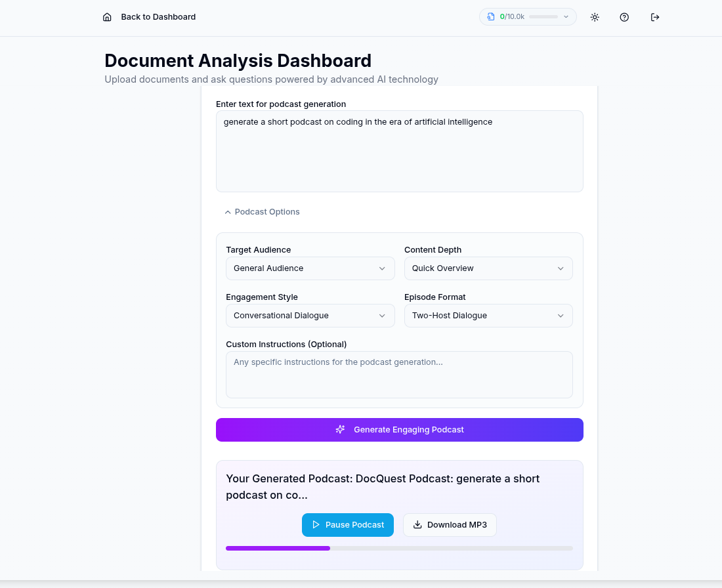Click the Upload documents subtitle text
The width and height of the screenshot is (722, 588).
tap(271, 79)
